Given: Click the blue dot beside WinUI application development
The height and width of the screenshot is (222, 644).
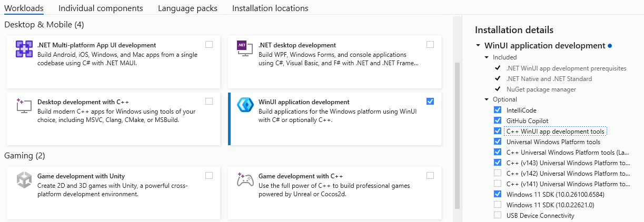Looking at the screenshot, I should click(x=610, y=46).
